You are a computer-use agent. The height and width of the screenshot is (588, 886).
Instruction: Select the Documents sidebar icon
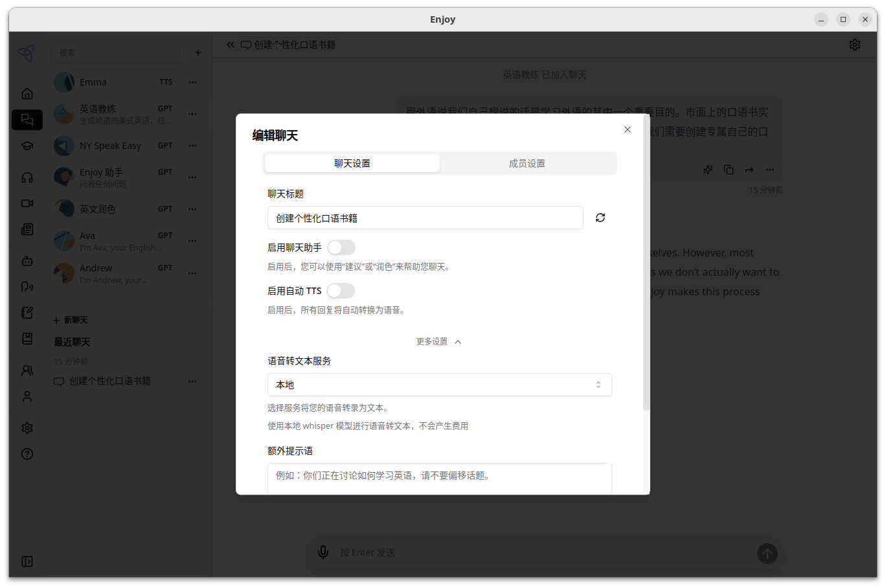(27, 229)
